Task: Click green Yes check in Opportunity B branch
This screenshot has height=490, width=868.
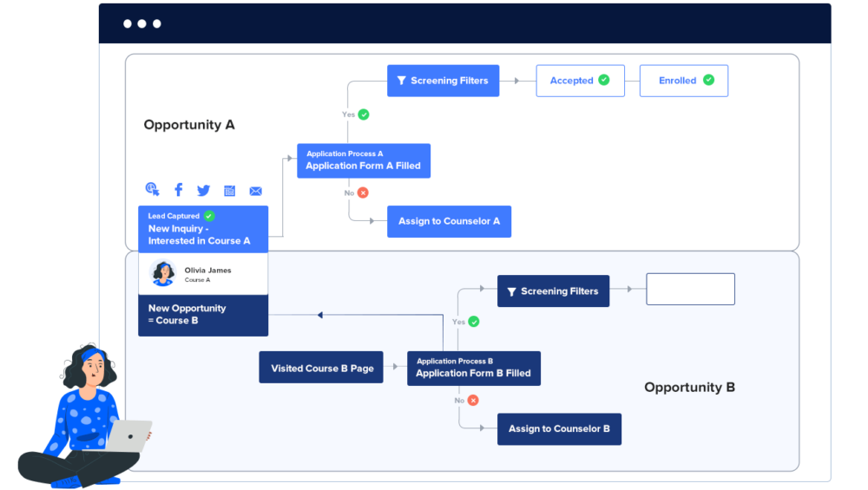Action: click(x=473, y=322)
